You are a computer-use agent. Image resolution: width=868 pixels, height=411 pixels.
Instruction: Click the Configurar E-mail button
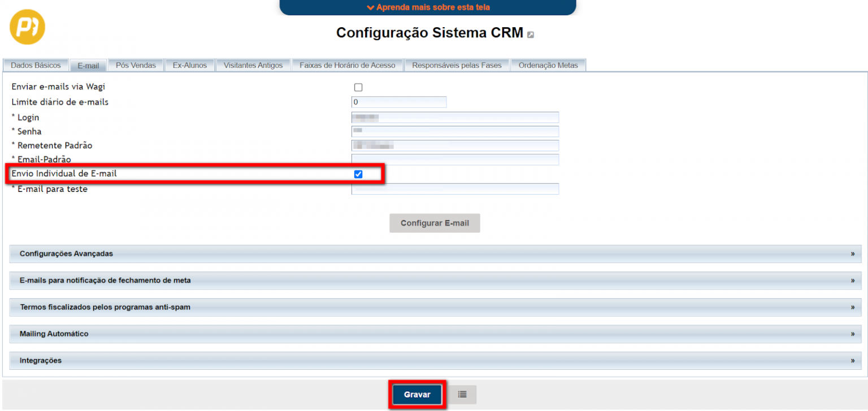tap(435, 223)
